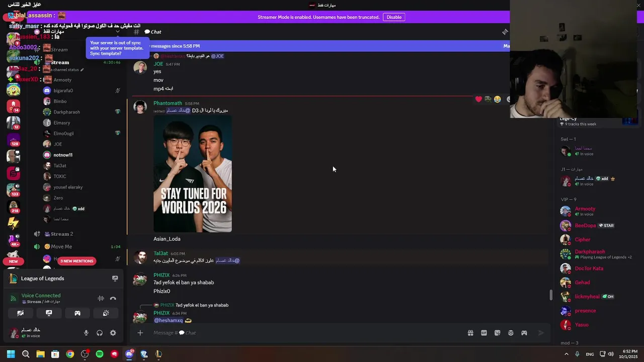Open Discord user settings gear
This screenshot has width=644, height=362.
113,333
